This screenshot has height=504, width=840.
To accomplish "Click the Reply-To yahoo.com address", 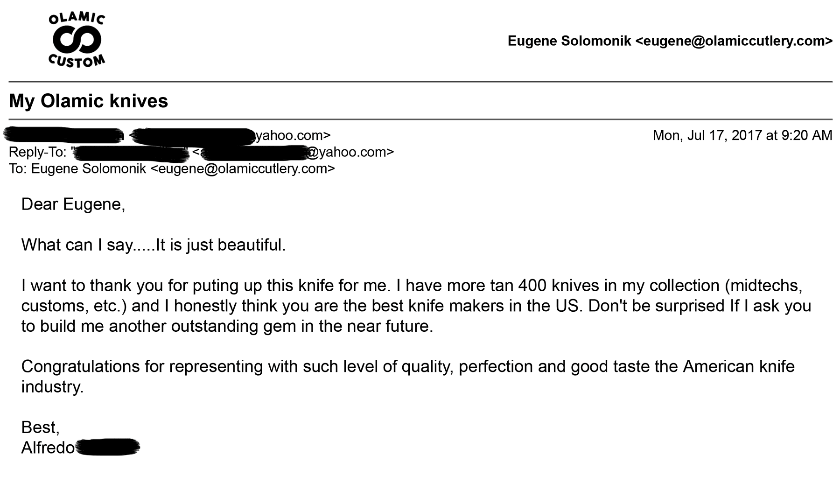I will [293, 152].
